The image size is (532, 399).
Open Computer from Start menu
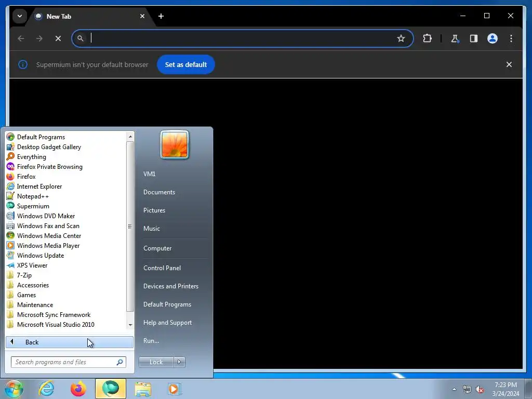tap(157, 248)
